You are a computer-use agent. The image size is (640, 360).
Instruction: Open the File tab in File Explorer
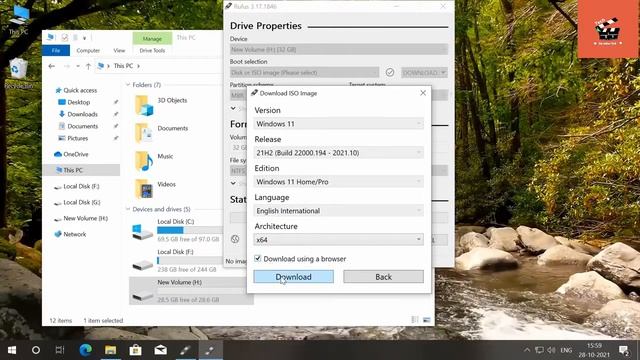coord(56,50)
